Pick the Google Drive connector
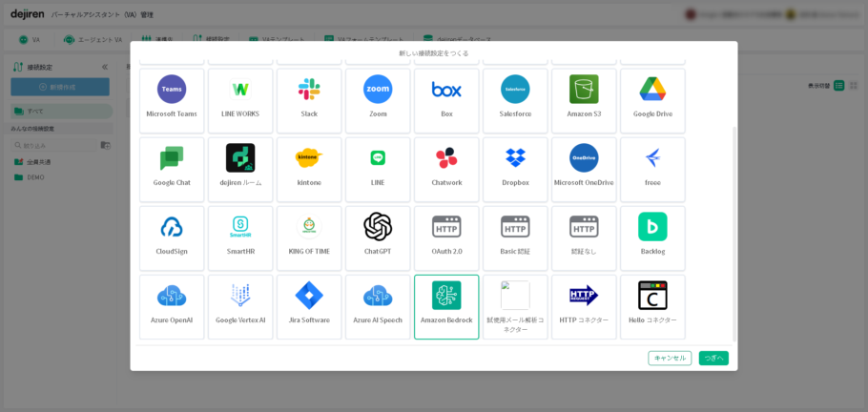This screenshot has width=868, height=412. pyautogui.click(x=652, y=101)
